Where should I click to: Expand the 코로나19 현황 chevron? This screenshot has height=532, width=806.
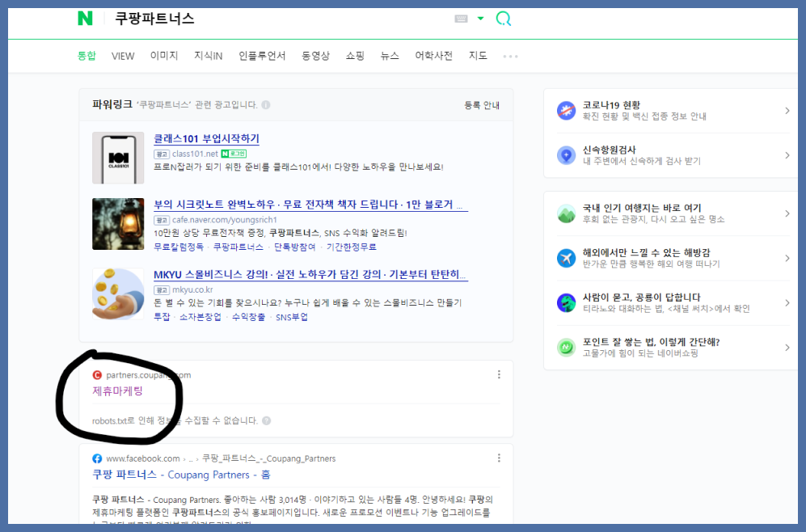(787, 111)
